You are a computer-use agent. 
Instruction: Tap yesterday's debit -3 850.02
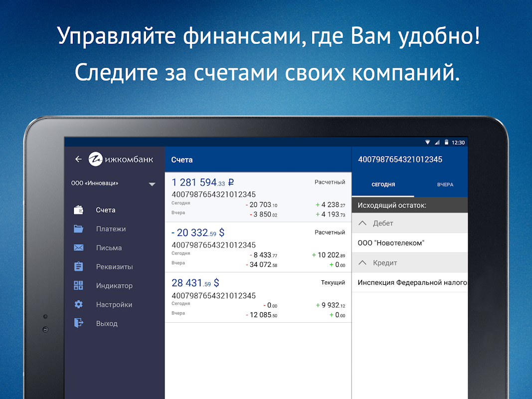point(263,214)
